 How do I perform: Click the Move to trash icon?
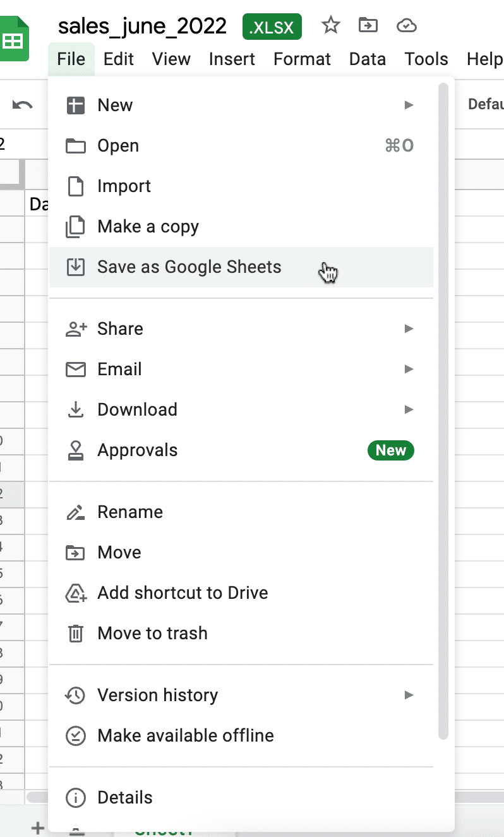point(76,633)
